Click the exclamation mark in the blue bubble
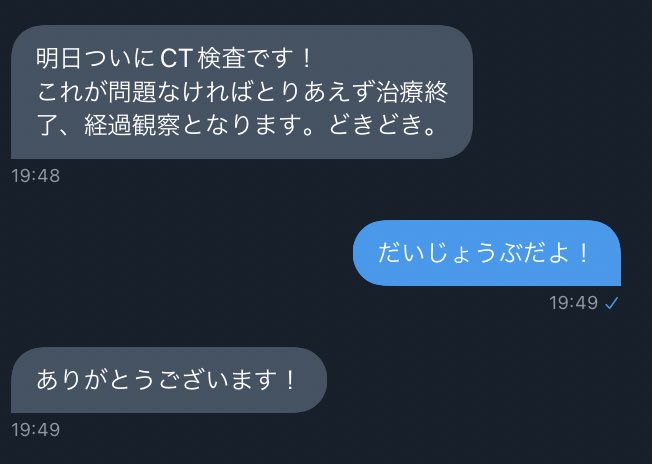The width and height of the screenshot is (652, 464). pyautogui.click(x=583, y=253)
